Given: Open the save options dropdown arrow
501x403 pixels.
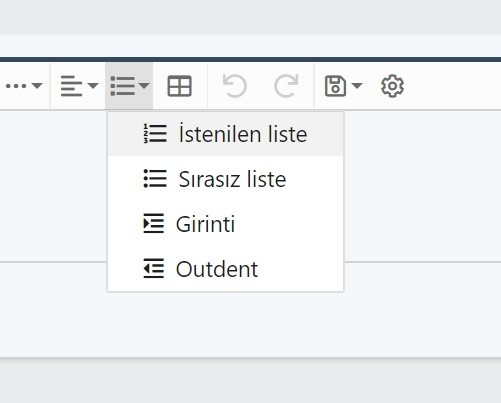Looking at the screenshot, I should (357, 86).
